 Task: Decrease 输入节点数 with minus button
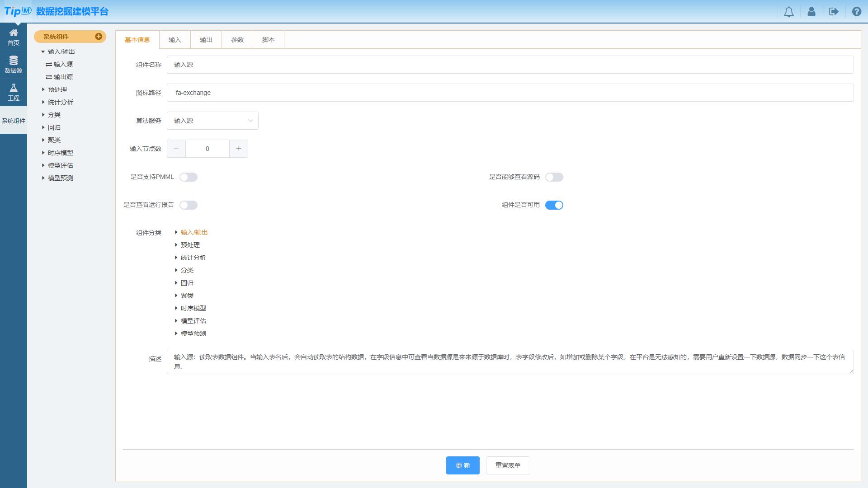tap(176, 149)
